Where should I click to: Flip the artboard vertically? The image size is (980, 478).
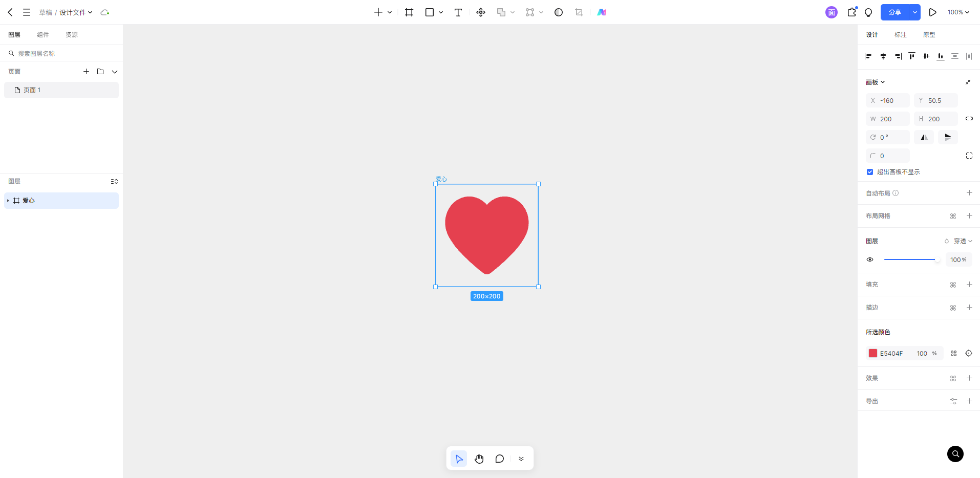tap(948, 137)
